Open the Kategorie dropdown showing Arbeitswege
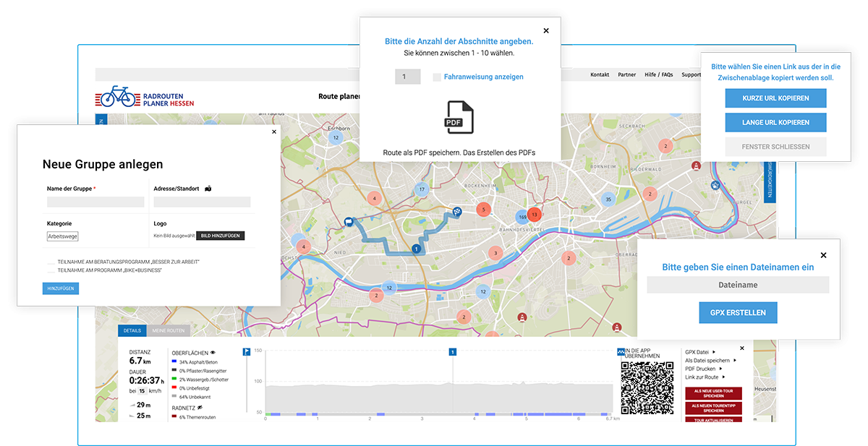This screenshot has height=446, width=868. pos(63,236)
